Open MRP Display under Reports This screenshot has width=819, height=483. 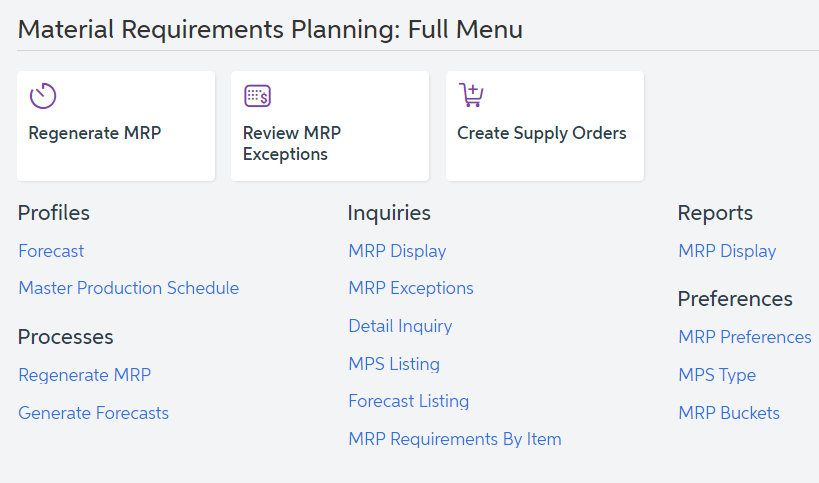727,251
